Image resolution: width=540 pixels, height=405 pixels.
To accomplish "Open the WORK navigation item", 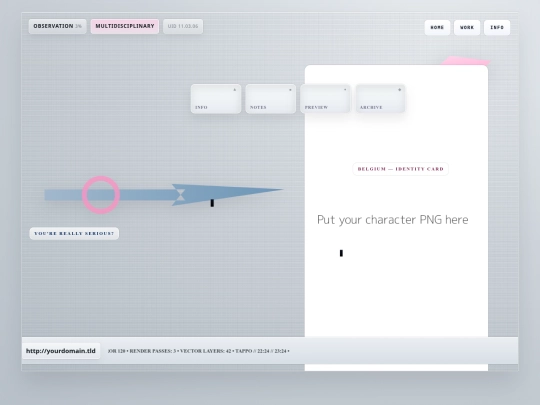I will click(x=467, y=28).
